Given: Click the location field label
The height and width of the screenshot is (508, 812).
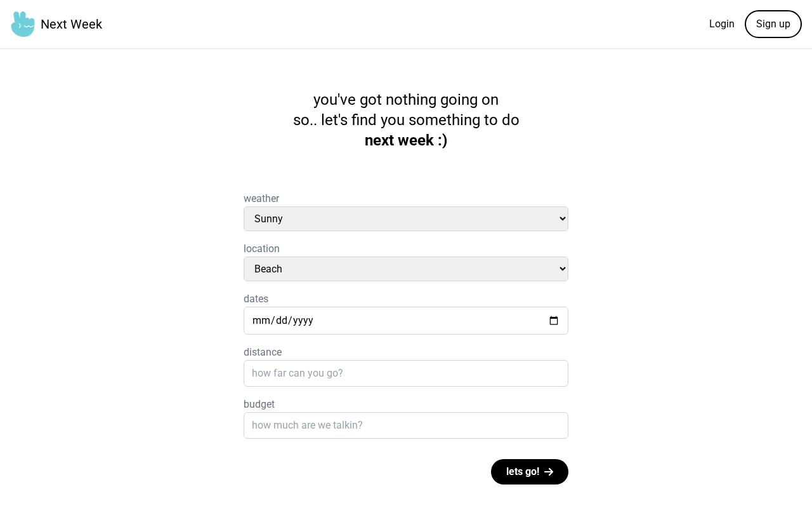Looking at the screenshot, I should 261,249.
